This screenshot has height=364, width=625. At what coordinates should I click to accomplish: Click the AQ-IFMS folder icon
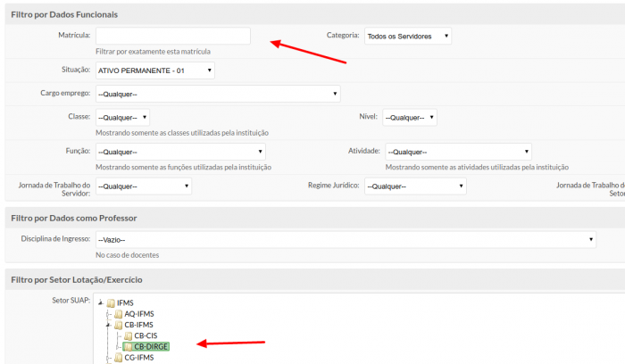tap(117, 314)
